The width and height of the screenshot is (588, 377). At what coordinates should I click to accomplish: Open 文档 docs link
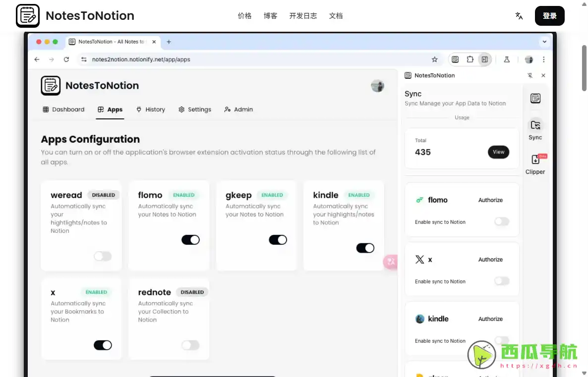pyautogui.click(x=336, y=16)
